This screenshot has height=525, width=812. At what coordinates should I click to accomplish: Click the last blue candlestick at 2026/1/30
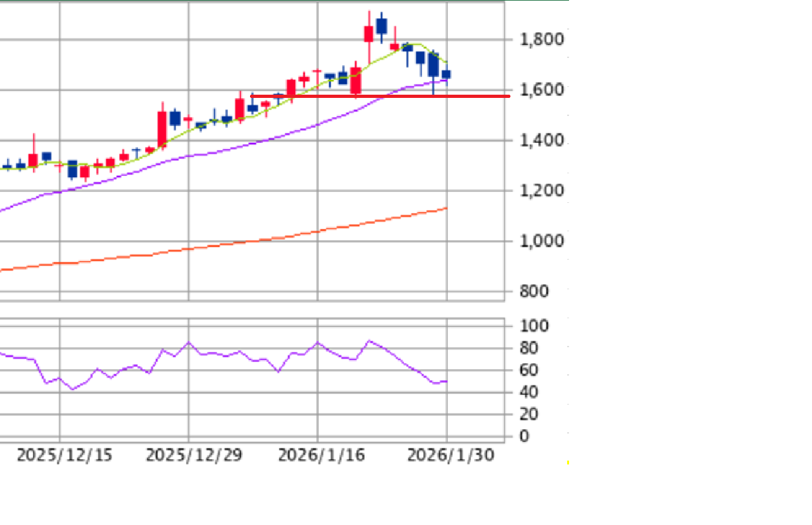click(x=446, y=75)
